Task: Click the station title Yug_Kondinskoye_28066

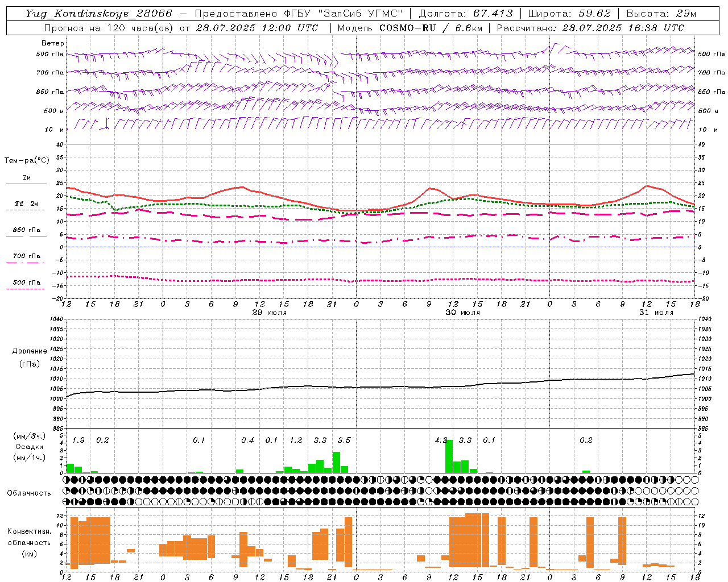Action: pyautogui.click(x=99, y=14)
